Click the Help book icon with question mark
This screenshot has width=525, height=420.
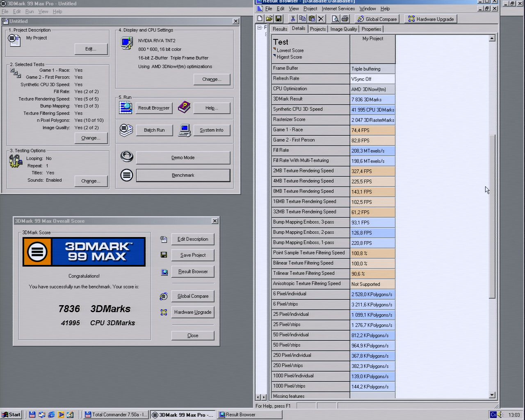(x=184, y=107)
